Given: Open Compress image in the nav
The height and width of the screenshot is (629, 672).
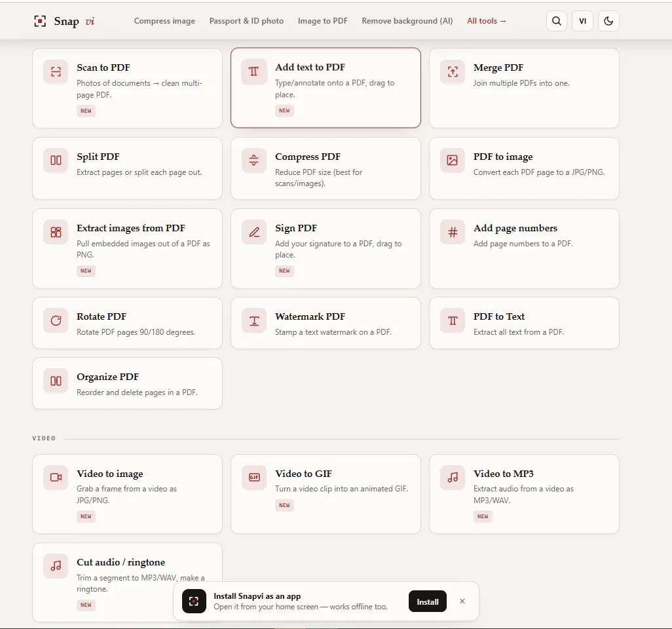Looking at the screenshot, I should 164,21.
